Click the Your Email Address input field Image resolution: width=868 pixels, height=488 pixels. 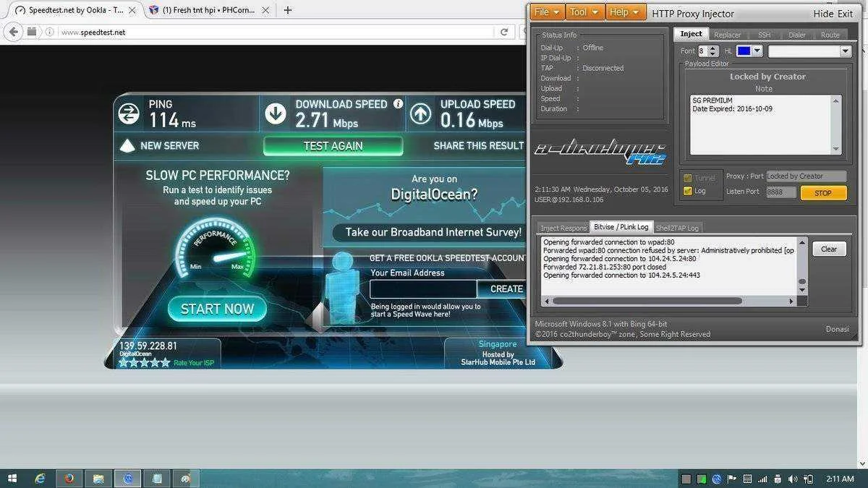point(423,288)
